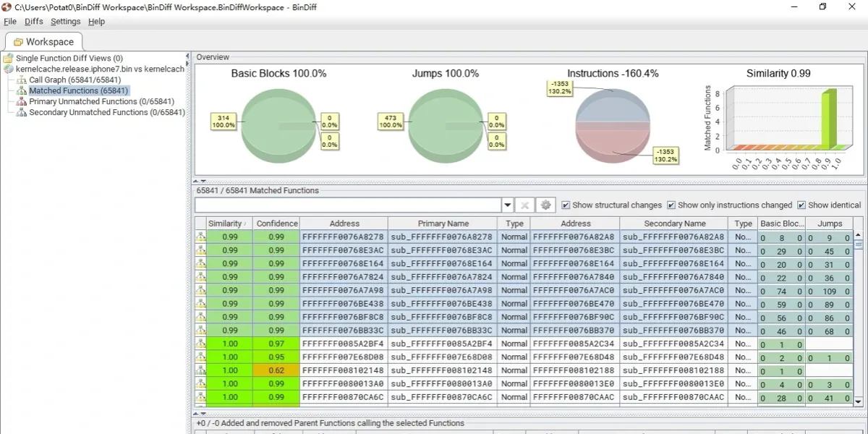Screen dimensions: 868x434
Task: Expand the Overview panel with down arrow
Action: coord(204,182)
